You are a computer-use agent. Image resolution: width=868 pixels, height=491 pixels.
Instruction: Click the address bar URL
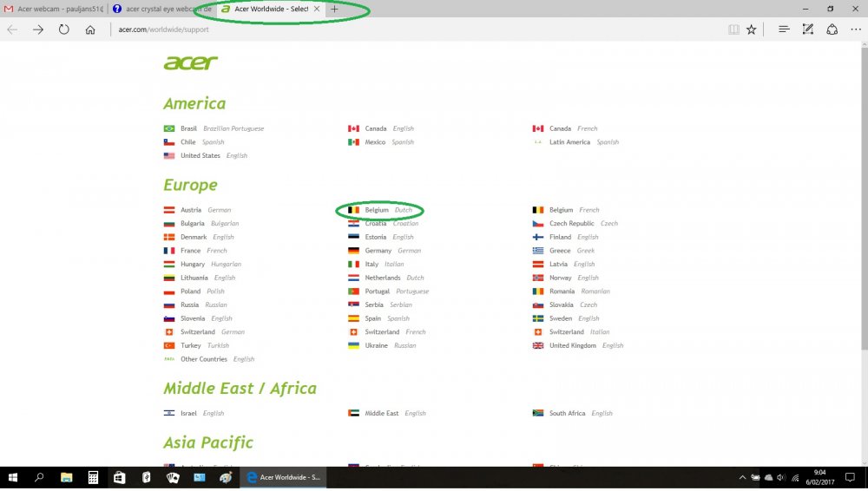(x=163, y=29)
